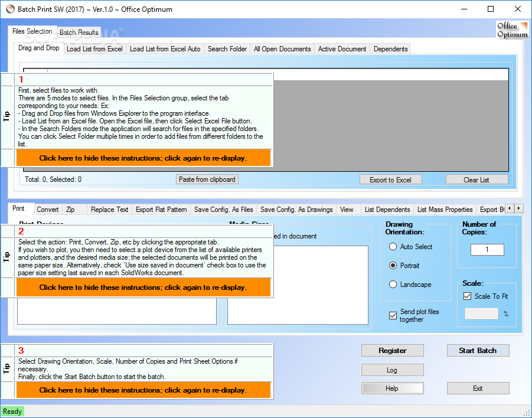The width and height of the screenshot is (532, 418).
Task: Open Load List from Excel Auto tab
Action: [165, 49]
